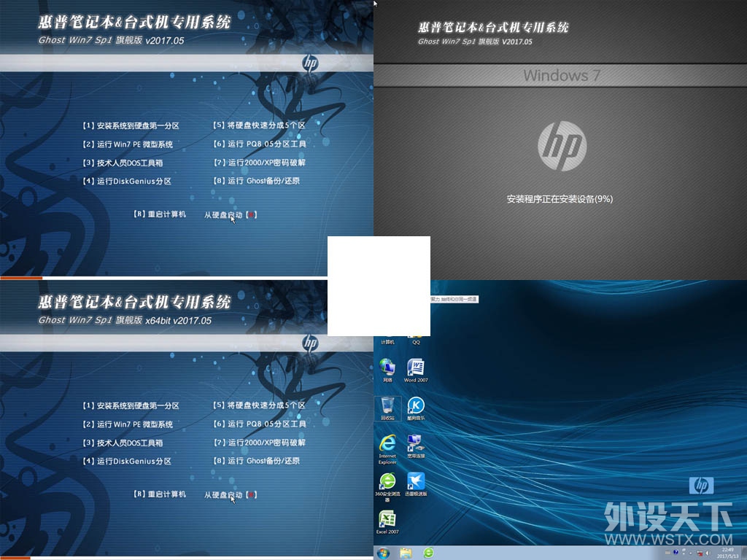Choose [2] 运行Win7 PE微型系统 in the top v2017.05 menu

128,144
